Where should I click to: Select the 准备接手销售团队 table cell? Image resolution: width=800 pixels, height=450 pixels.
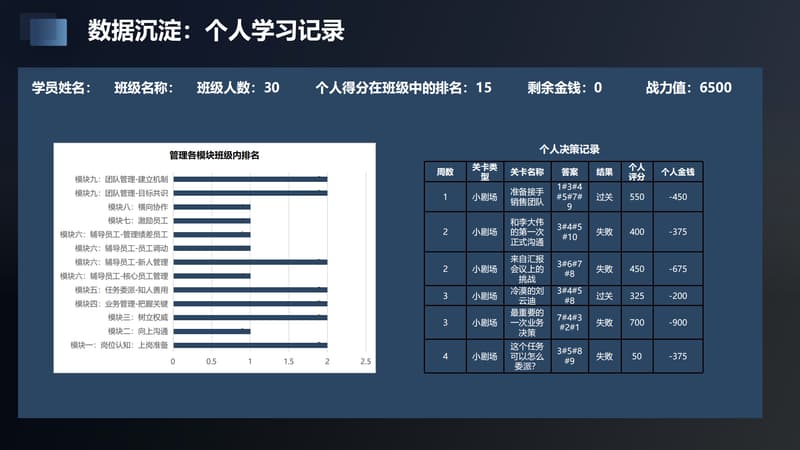[x=527, y=197]
